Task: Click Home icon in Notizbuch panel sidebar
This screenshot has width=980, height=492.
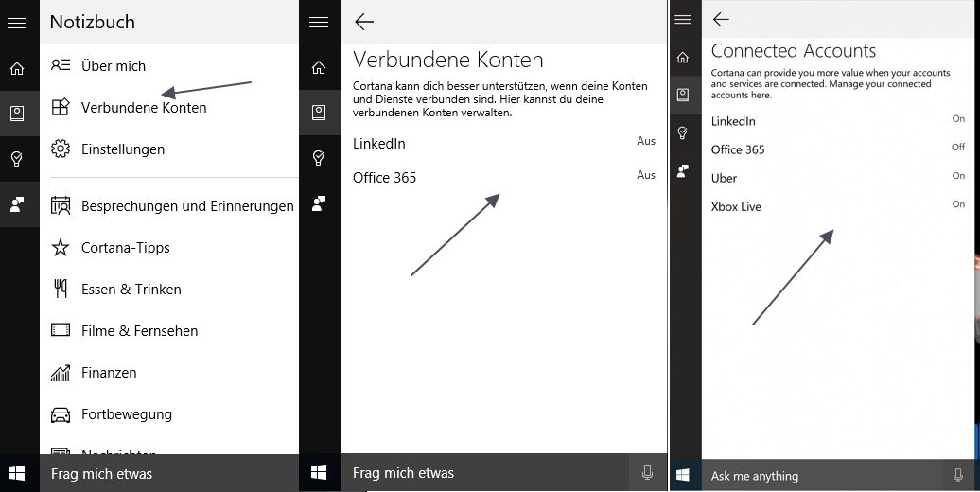Action: [x=17, y=68]
